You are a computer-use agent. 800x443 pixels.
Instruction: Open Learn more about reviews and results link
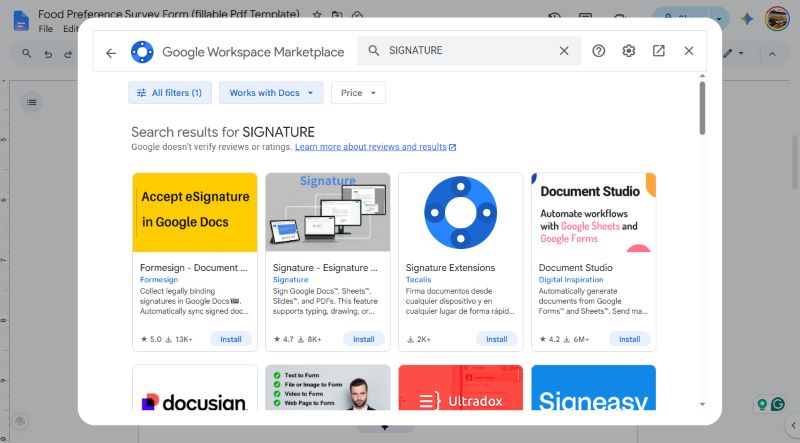[375, 147]
